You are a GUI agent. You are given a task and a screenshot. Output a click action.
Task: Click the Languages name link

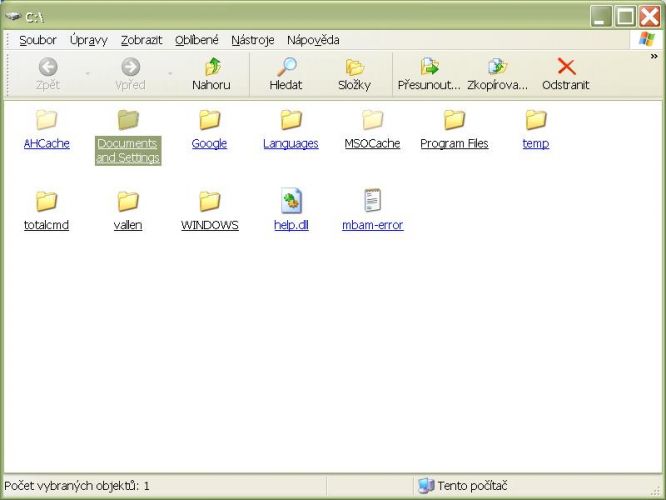pos(291,144)
